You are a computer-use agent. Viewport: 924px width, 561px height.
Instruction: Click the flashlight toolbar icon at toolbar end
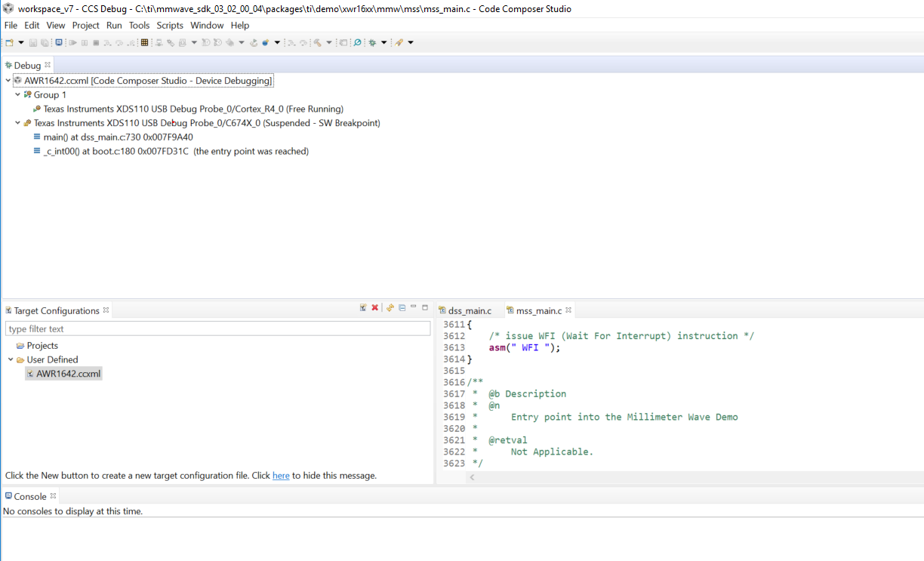point(399,42)
